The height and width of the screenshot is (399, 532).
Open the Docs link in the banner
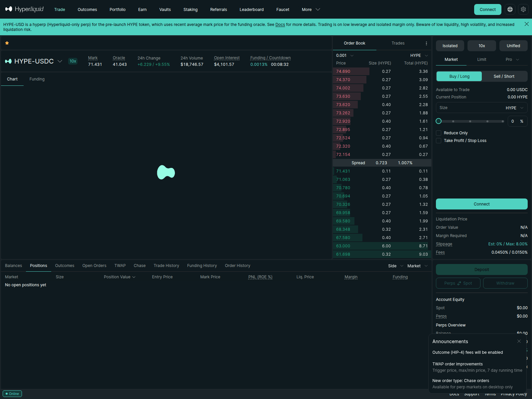280,25
